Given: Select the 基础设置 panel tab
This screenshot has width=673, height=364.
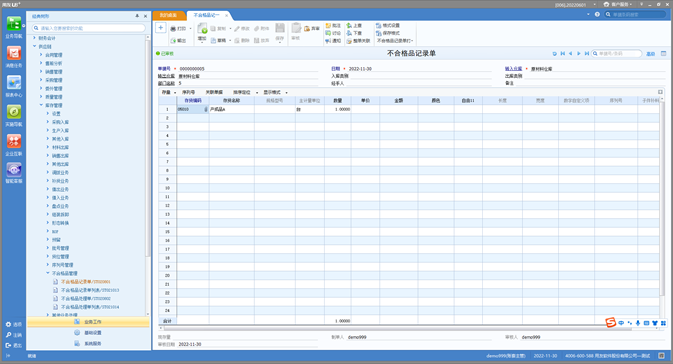Looking at the screenshot, I should click(x=88, y=333).
